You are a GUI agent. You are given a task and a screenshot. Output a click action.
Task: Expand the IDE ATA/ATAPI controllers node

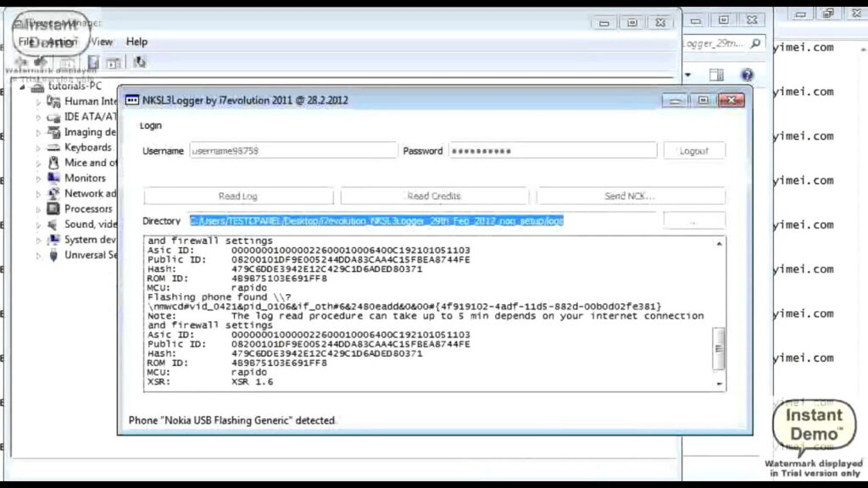pyautogui.click(x=38, y=118)
